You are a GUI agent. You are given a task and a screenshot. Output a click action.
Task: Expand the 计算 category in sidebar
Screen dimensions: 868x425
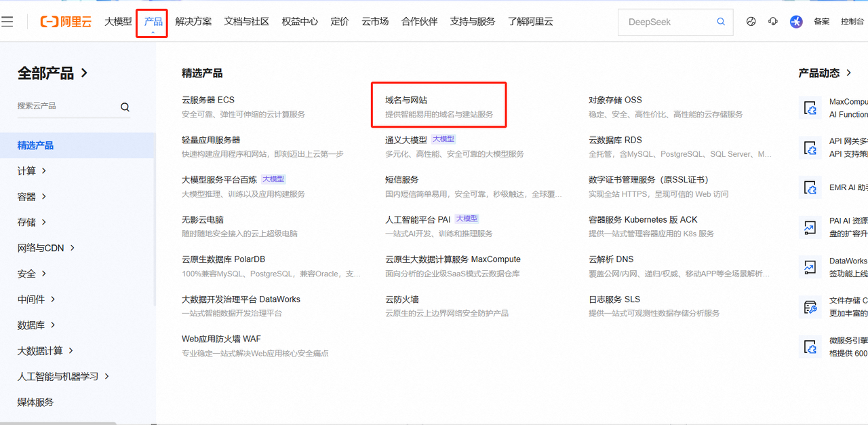32,171
